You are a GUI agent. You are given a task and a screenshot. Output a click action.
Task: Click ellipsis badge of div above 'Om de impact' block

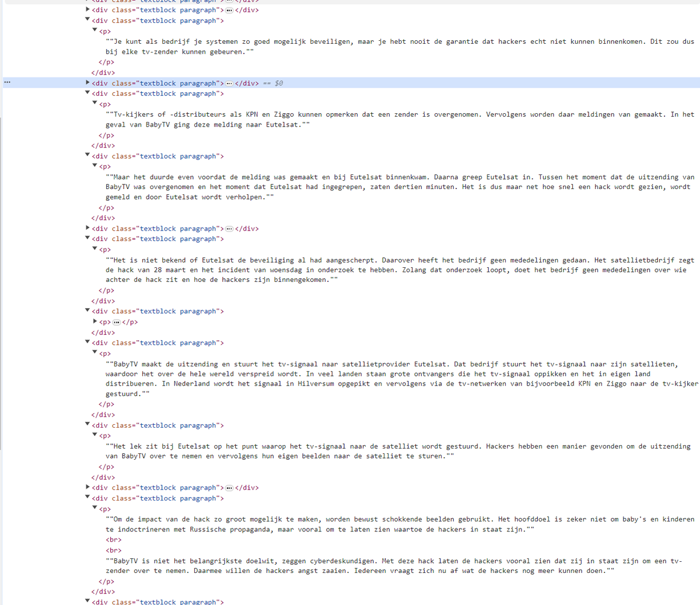click(x=229, y=488)
